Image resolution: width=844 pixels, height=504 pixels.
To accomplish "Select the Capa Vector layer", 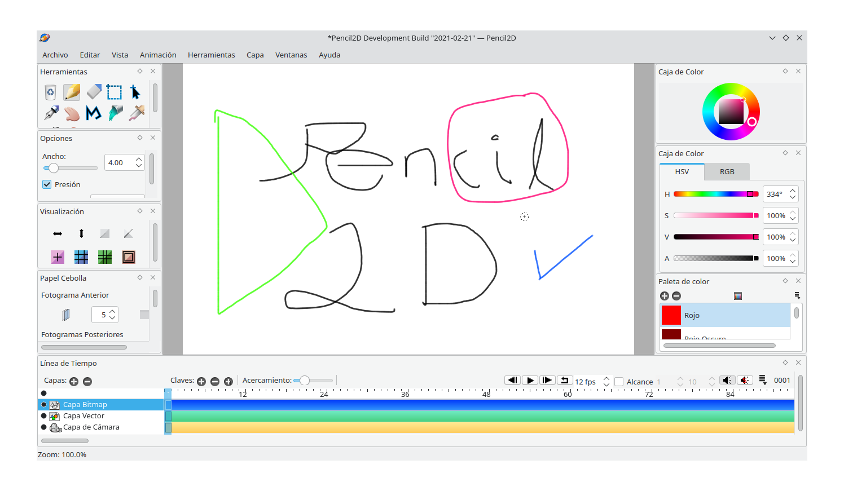I will tap(100, 416).
